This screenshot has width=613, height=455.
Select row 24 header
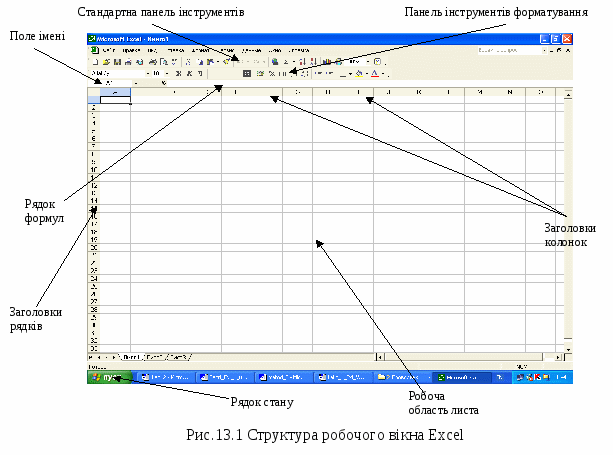coord(94,278)
